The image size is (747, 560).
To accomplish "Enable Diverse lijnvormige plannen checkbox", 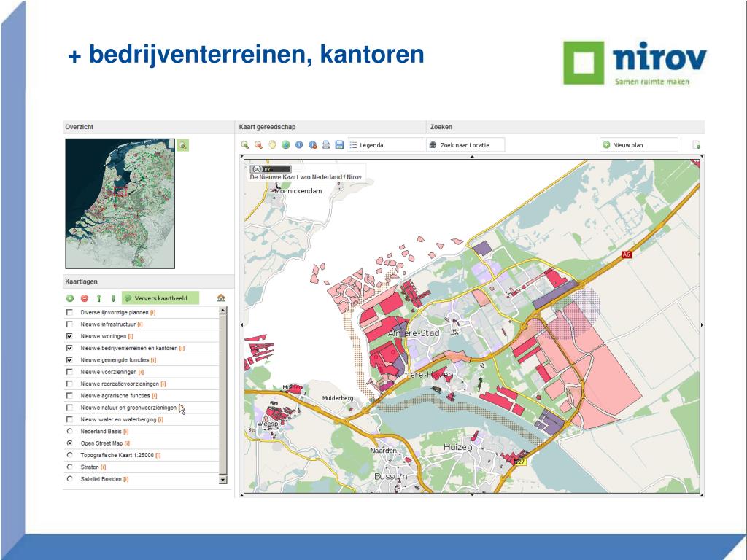I will coord(69,312).
